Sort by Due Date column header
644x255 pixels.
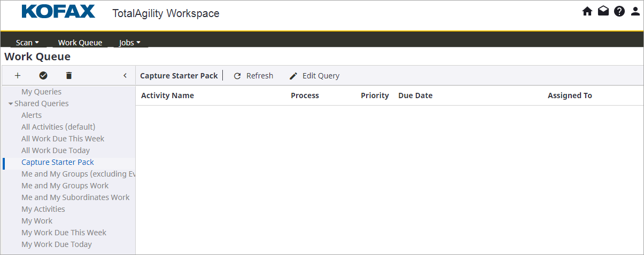click(x=415, y=95)
